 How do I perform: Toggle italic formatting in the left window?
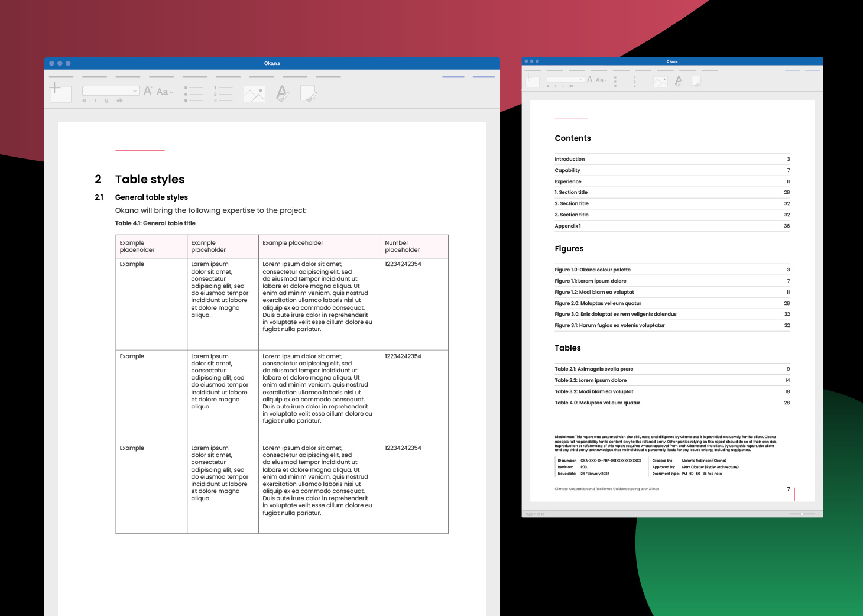click(x=95, y=101)
